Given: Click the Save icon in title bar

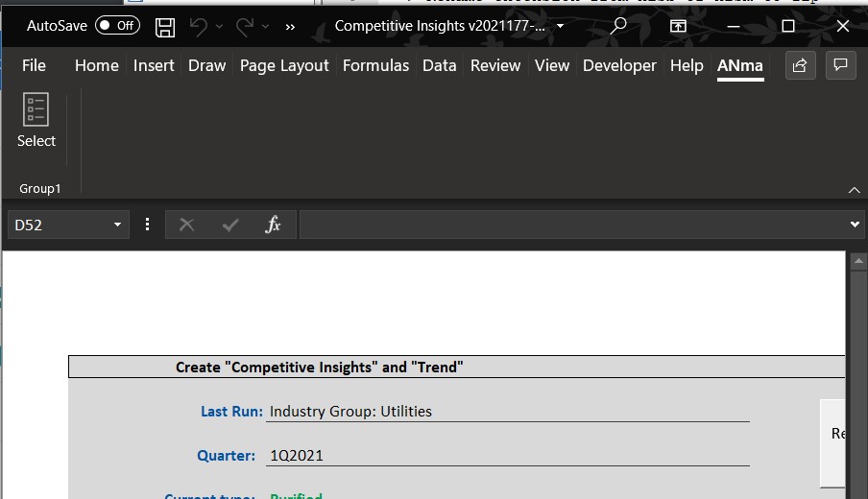Looking at the screenshot, I should click(165, 27).
